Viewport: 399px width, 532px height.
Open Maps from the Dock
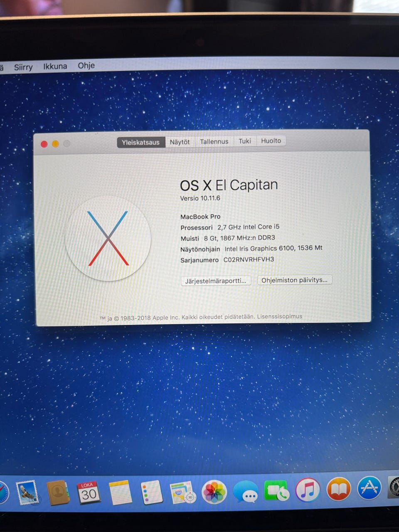tap(183, 493)
